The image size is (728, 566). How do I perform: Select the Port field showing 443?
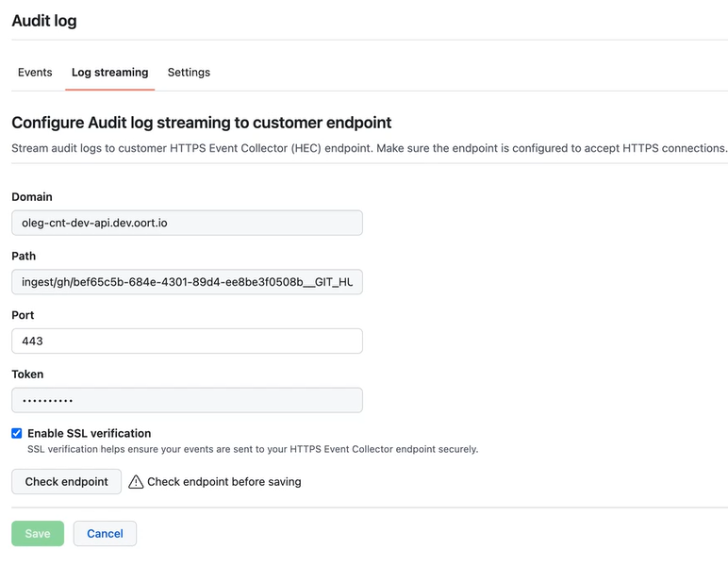pos(187,341)
